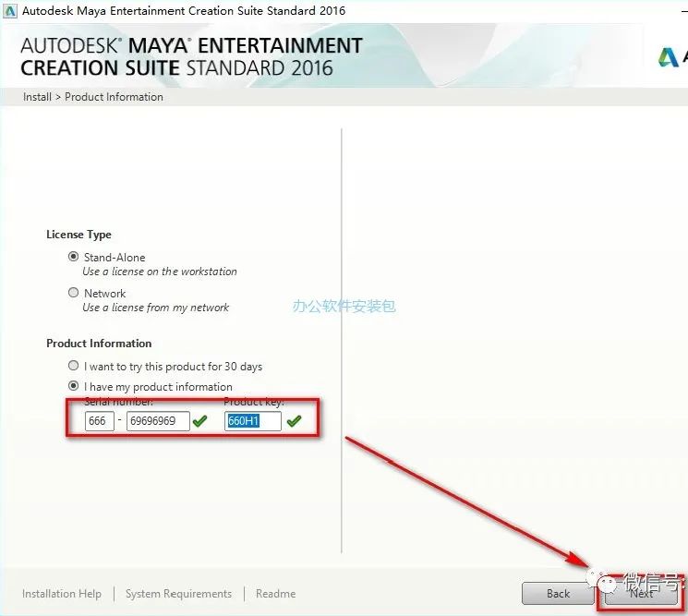
Task: Click the License Type heading
Action: point(78,235)
